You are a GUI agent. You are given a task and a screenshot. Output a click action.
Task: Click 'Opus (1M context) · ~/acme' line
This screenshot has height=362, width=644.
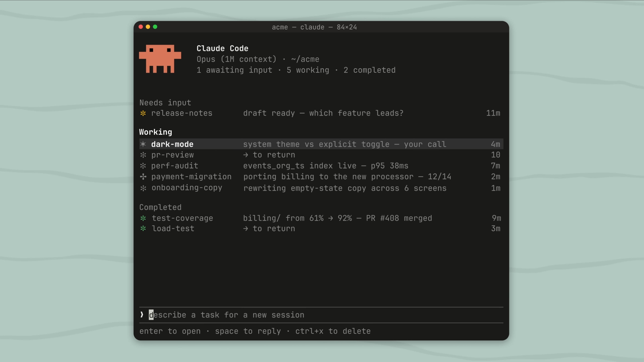click(x=258, y=59)
